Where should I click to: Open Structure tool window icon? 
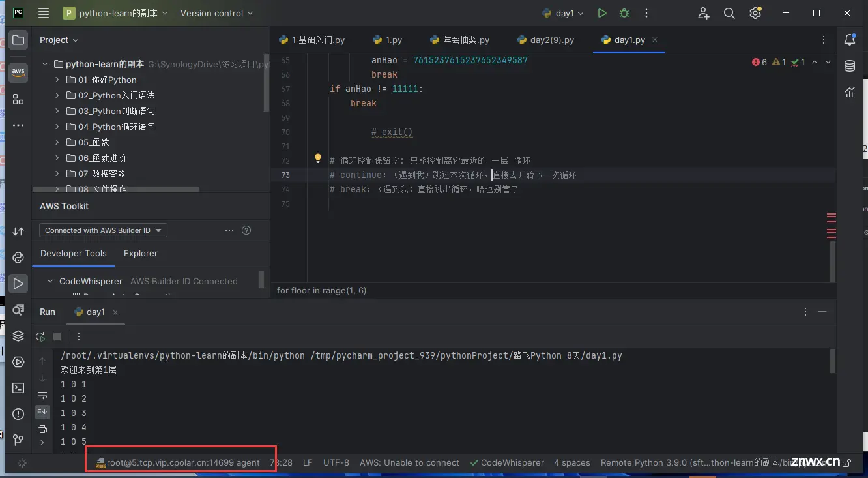tap(18, 99)
